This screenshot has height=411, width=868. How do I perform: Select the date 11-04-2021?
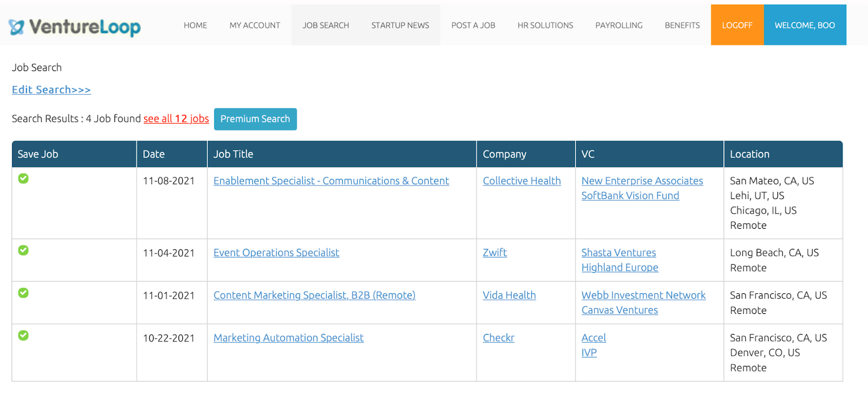point(169,253)
